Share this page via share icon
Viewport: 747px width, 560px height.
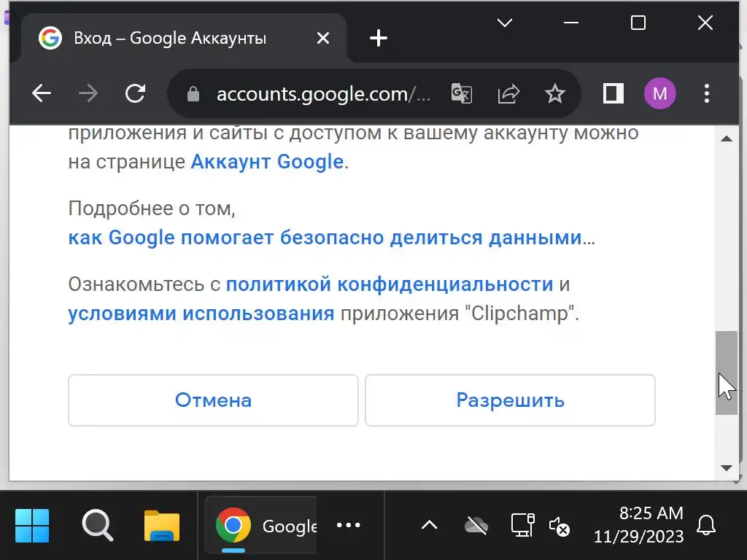tap(508, 93)
